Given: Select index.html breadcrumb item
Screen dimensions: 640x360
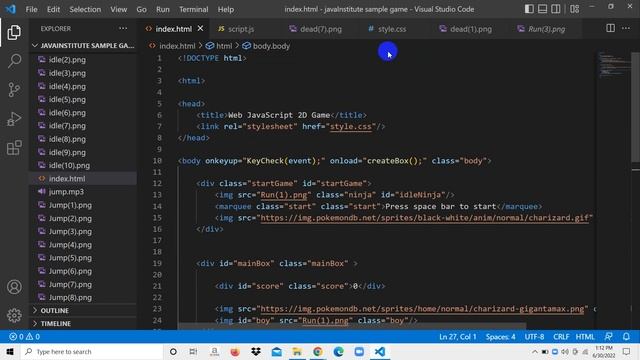Looking at the screenshot, I should [x=172, y=46].
